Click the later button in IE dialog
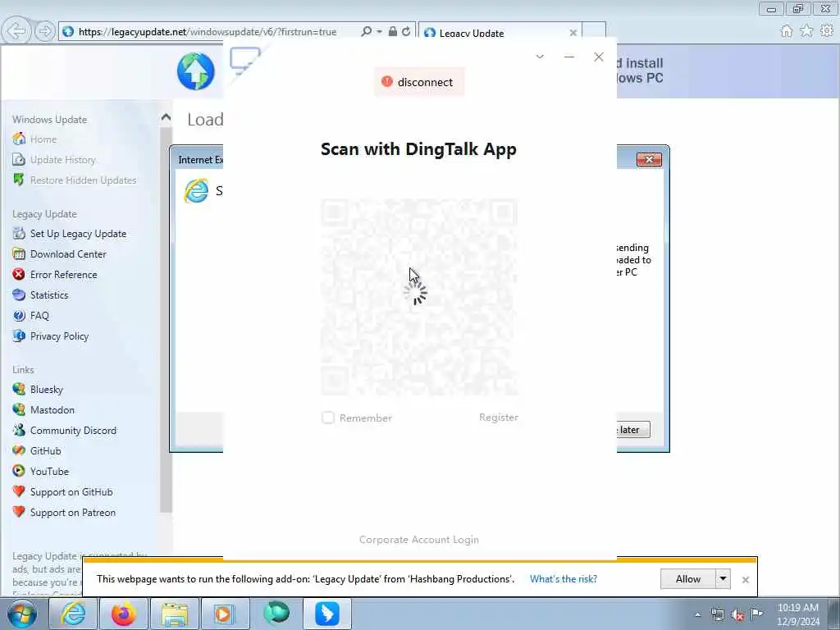The image size is (840, 630). [633, 430]
